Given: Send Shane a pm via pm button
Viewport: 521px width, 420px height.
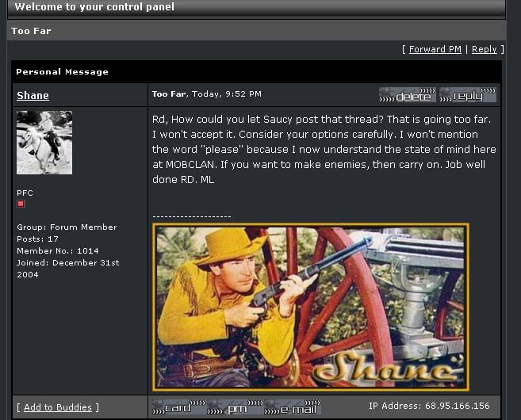Looking at the screenshot, I should [x=236, y=407].
